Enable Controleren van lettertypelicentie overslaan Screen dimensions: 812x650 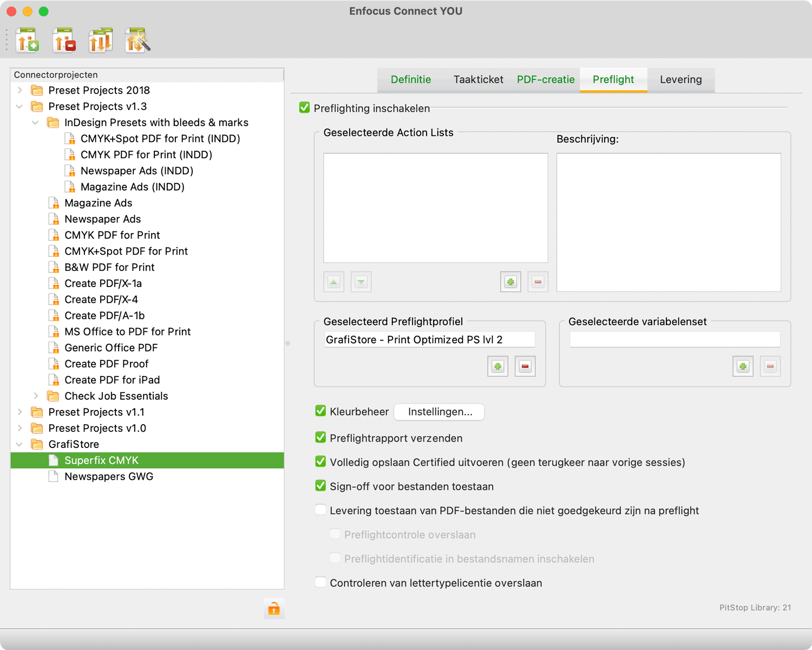[x=320, y=583]
